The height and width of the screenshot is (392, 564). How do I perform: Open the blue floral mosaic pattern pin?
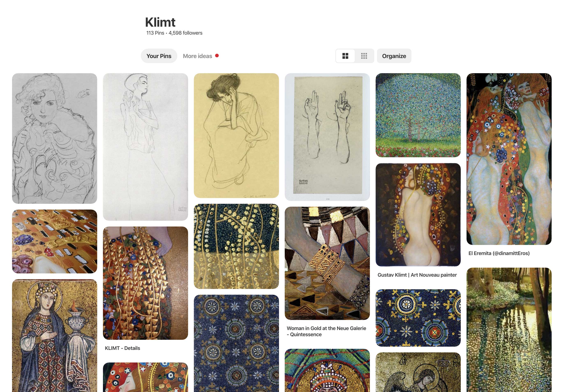click(x=236, y=343)
